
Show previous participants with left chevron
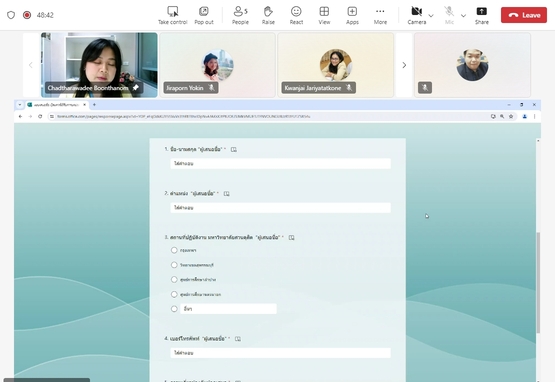31,65
